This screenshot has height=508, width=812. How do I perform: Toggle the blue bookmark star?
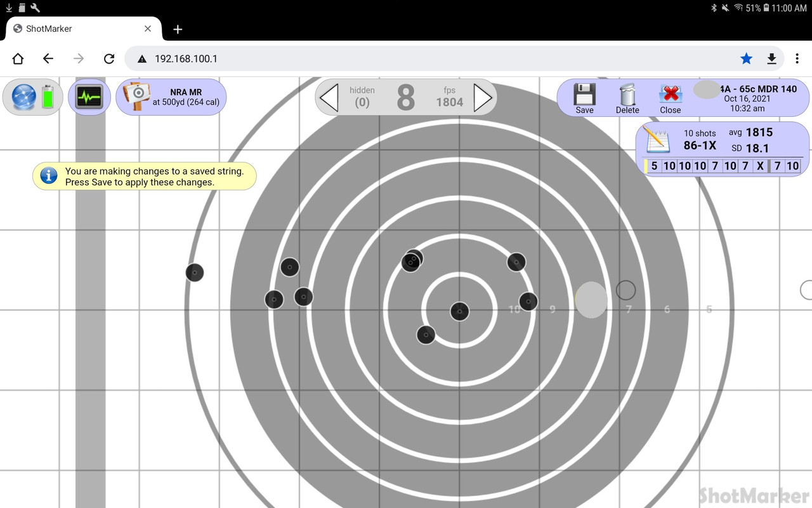pos(746,58)
